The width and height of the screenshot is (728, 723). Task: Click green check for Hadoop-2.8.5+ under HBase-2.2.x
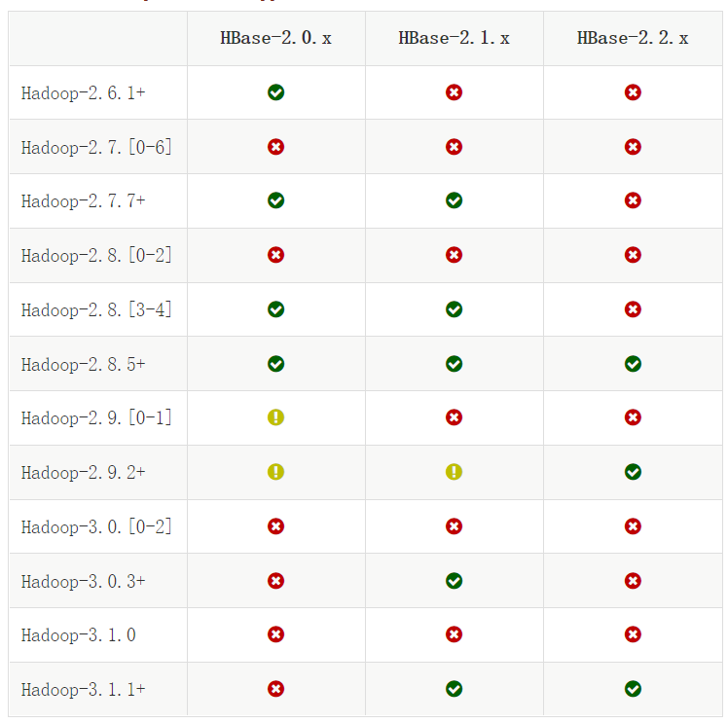pos(633,364)
